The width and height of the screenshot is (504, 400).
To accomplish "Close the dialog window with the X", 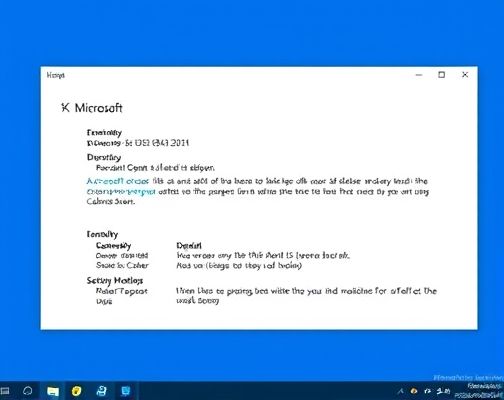I will (x=465, y=75).
